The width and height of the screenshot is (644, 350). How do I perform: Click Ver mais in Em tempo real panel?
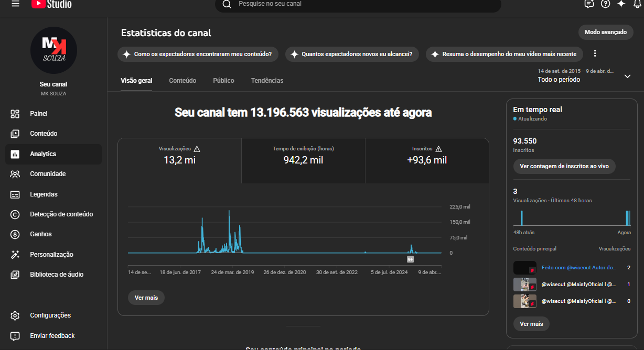531,324
